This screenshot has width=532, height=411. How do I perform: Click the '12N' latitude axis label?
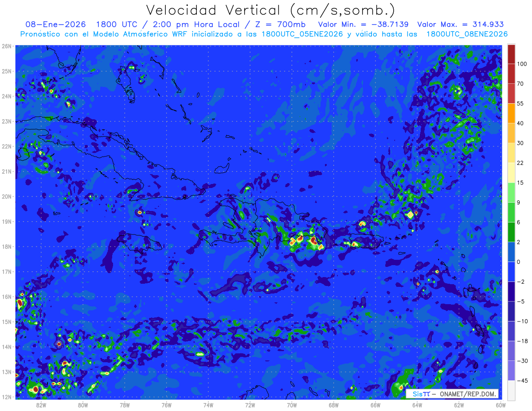point(6,397)
